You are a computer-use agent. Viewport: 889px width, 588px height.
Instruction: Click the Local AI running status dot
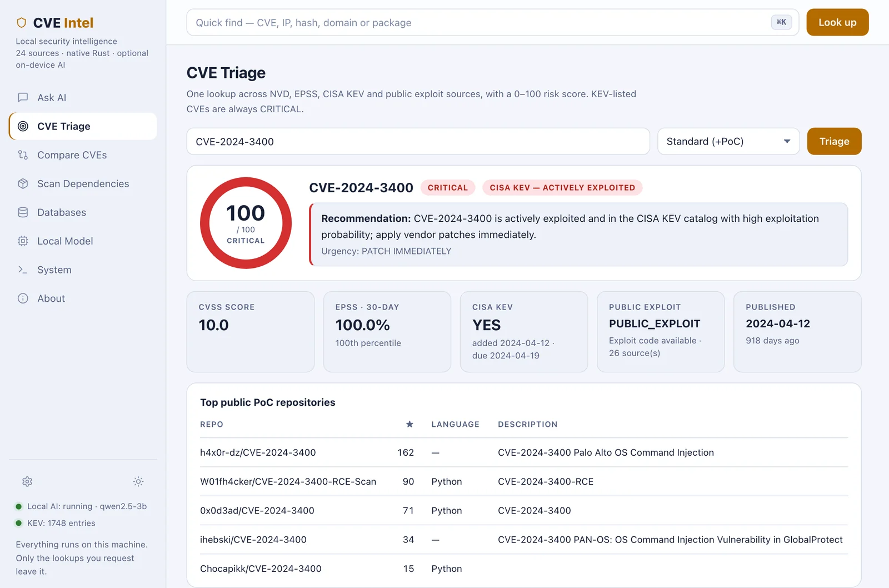18,506
